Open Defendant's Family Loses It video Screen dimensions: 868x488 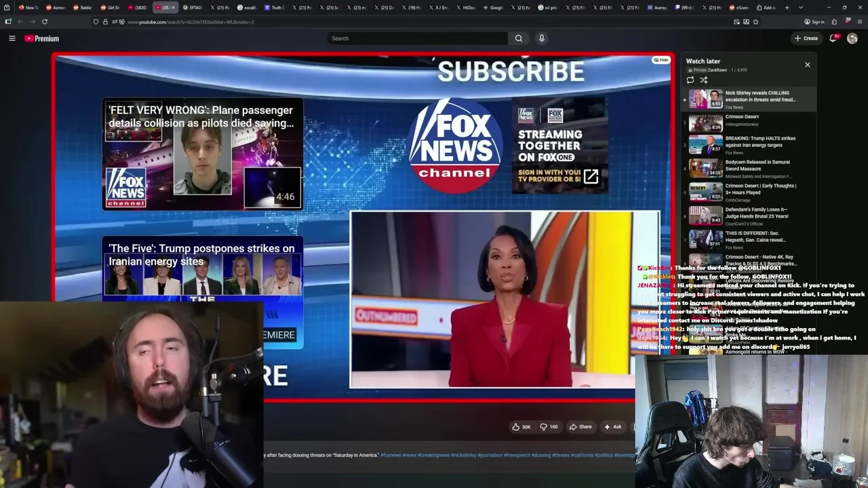(749, 216)
